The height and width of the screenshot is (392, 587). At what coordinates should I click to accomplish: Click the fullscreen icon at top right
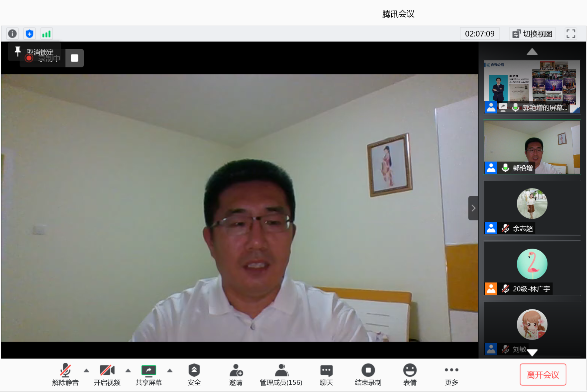(x=570, y=34)
